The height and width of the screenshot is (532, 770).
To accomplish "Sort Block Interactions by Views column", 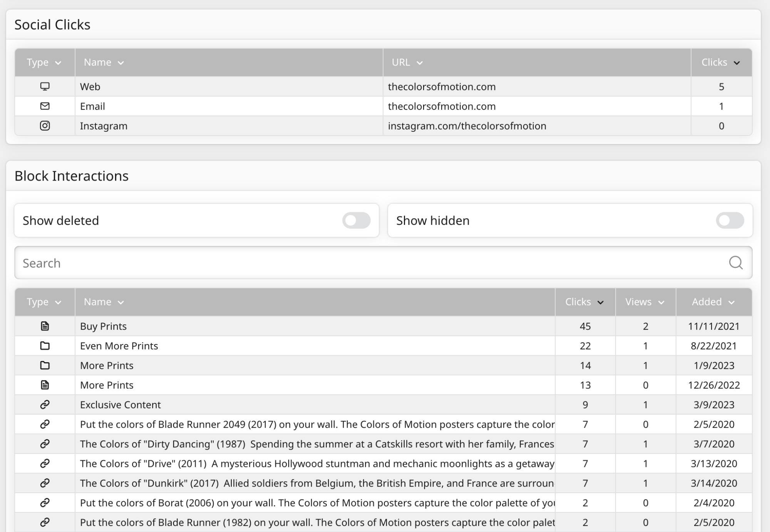I will coord(645,302).
